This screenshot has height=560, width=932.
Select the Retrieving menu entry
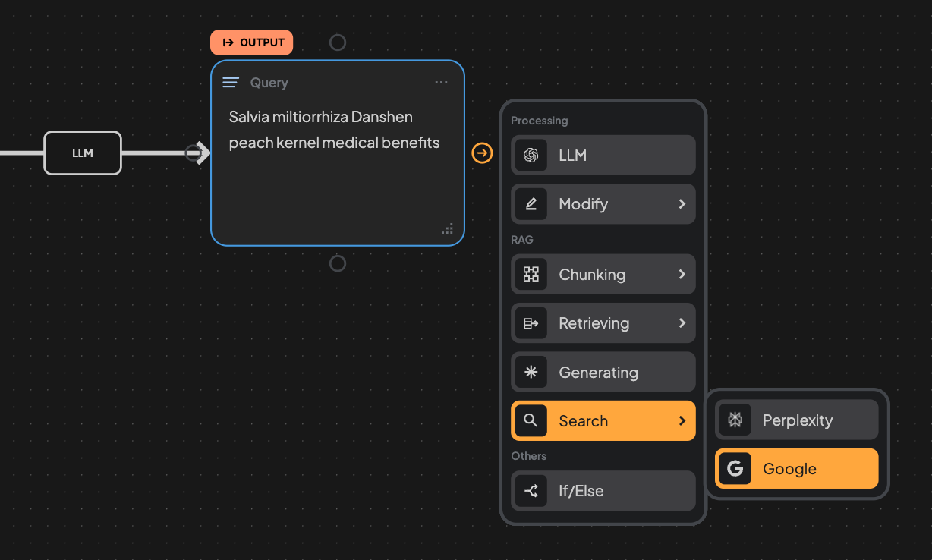pos(603,323)
